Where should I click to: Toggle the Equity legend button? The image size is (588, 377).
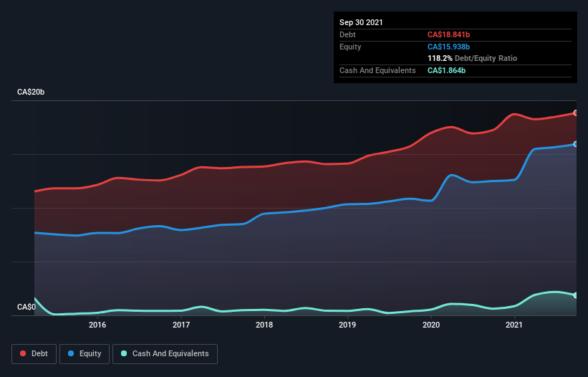click(x=85, y=354)
